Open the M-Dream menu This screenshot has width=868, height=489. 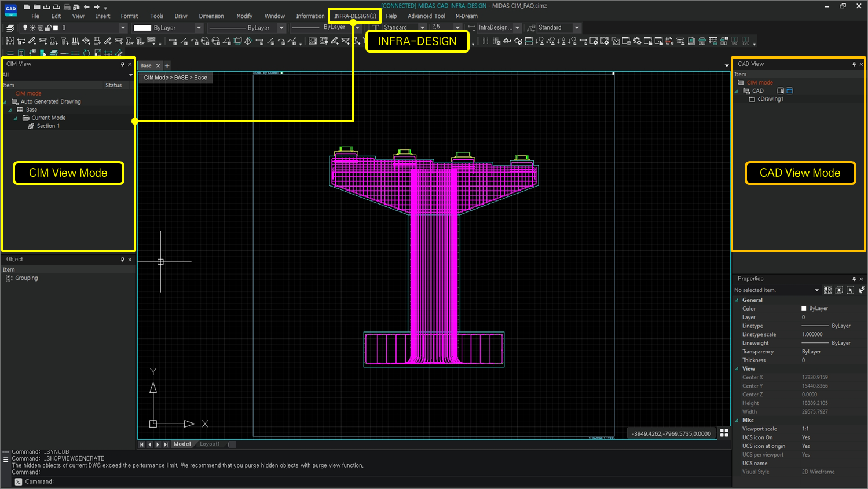click(x=467, y=16)
